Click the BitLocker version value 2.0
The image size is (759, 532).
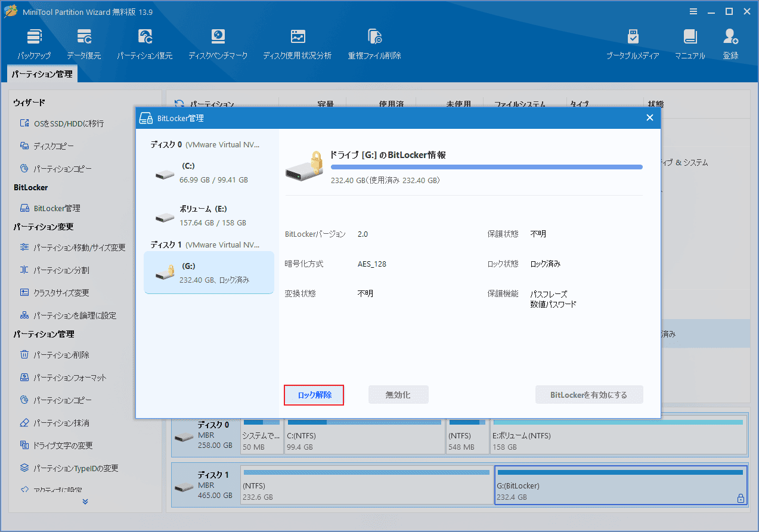click(x=363, y=234)
